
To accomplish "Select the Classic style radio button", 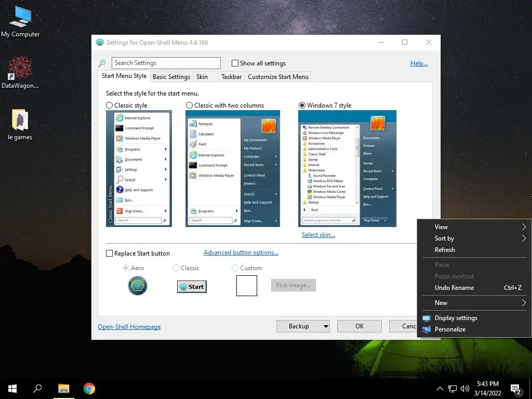I will [x=109, y=105].
